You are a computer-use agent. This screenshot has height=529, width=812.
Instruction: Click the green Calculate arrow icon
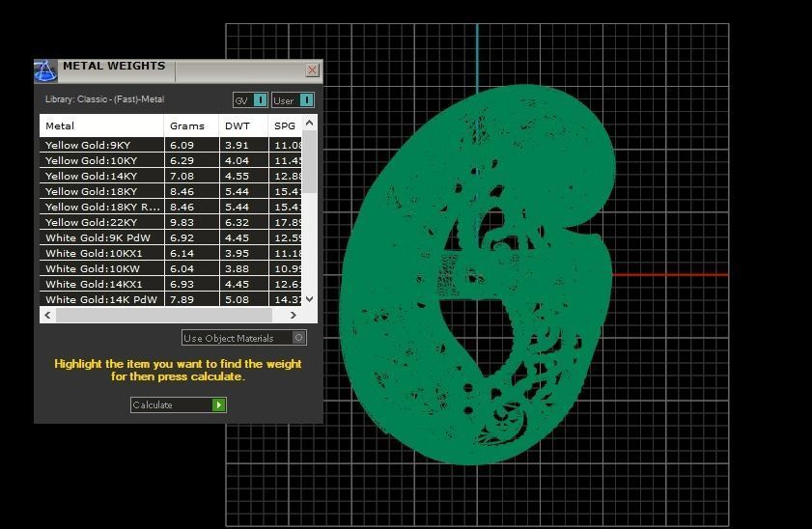(219, 404)
